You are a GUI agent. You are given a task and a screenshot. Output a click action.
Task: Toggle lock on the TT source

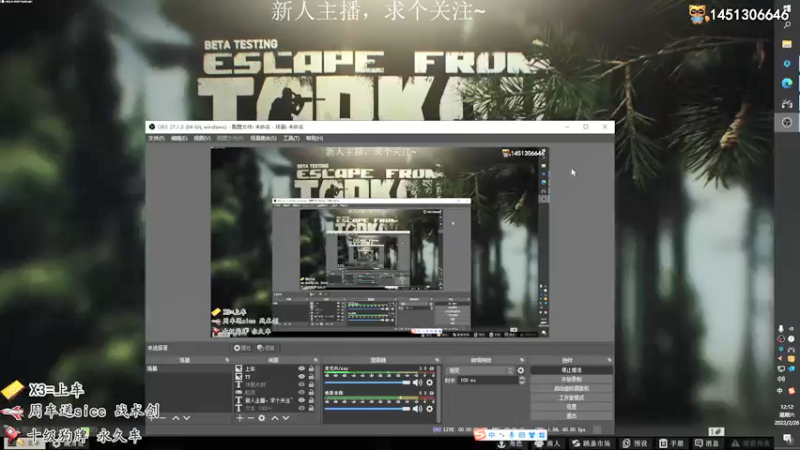point(311,377)
